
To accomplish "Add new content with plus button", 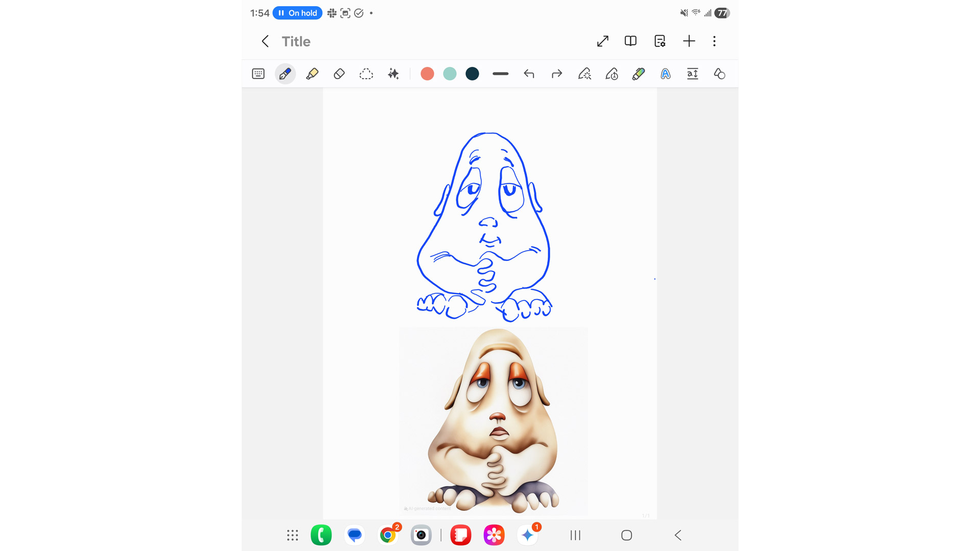I will [689, 41].
